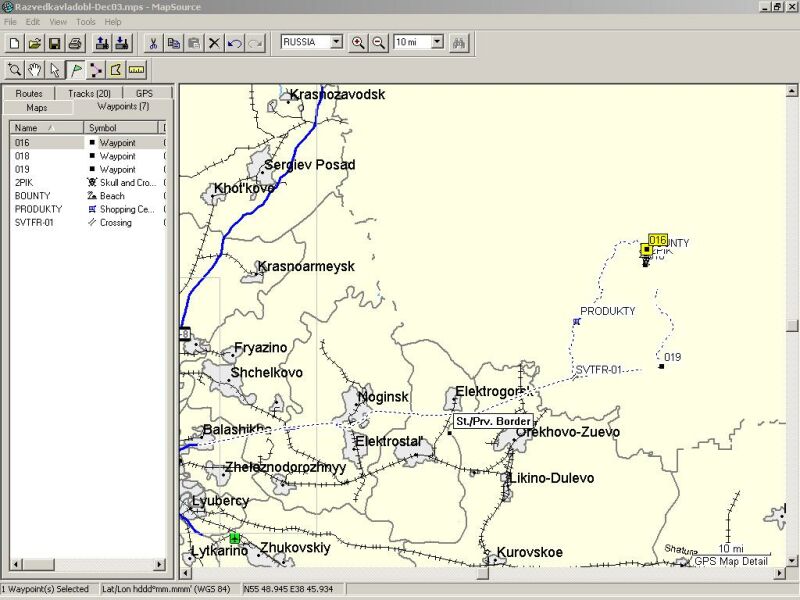Switch to the GPS tab
The image size is (800, 600).
click(144, 93)
